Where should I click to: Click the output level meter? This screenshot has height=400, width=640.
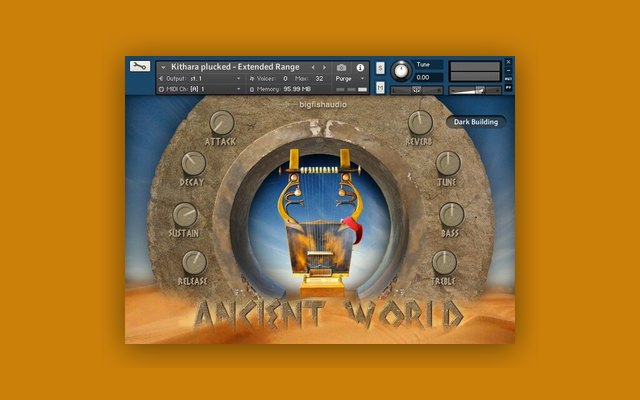[475, 71]
